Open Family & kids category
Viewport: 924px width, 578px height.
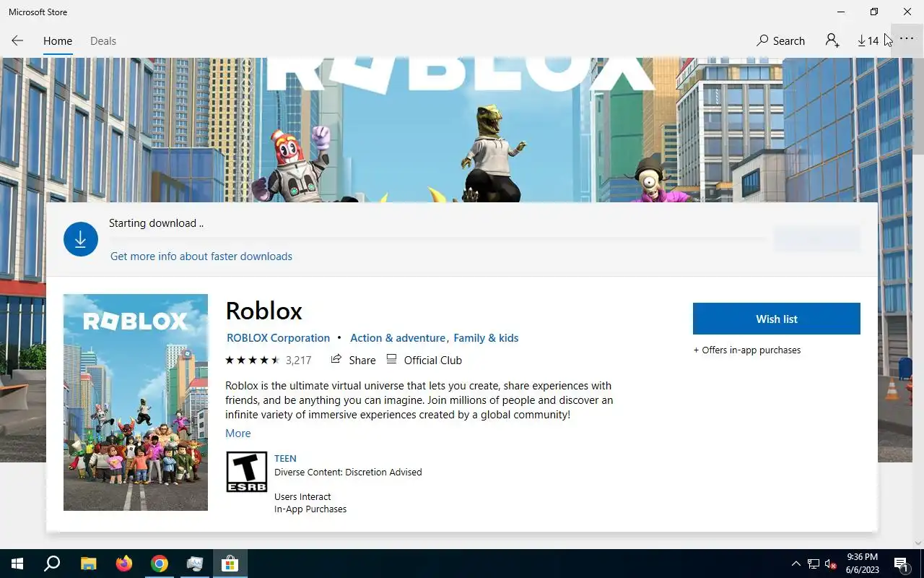coord(486,338)
